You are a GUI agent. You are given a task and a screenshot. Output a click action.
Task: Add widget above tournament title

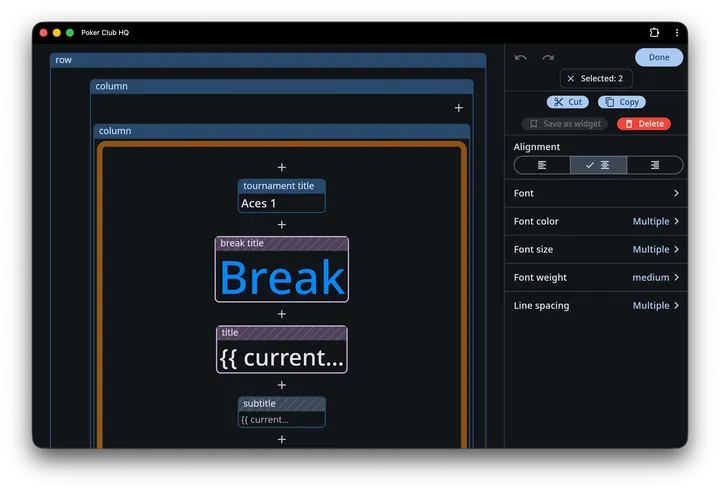click(281, 167)
